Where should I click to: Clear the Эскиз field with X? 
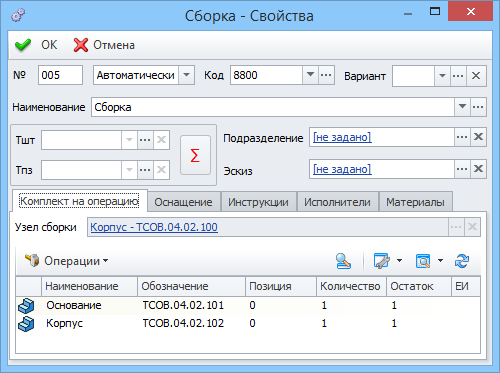(478, 169)
